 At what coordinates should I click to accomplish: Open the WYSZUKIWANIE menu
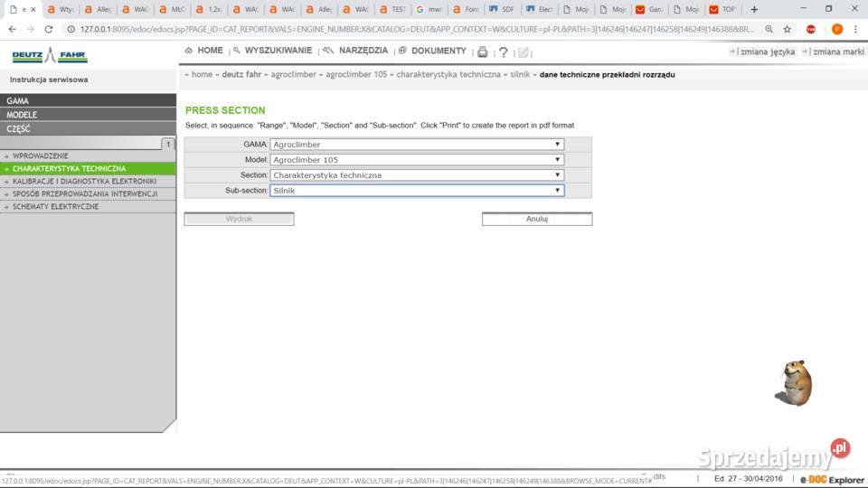277,52
